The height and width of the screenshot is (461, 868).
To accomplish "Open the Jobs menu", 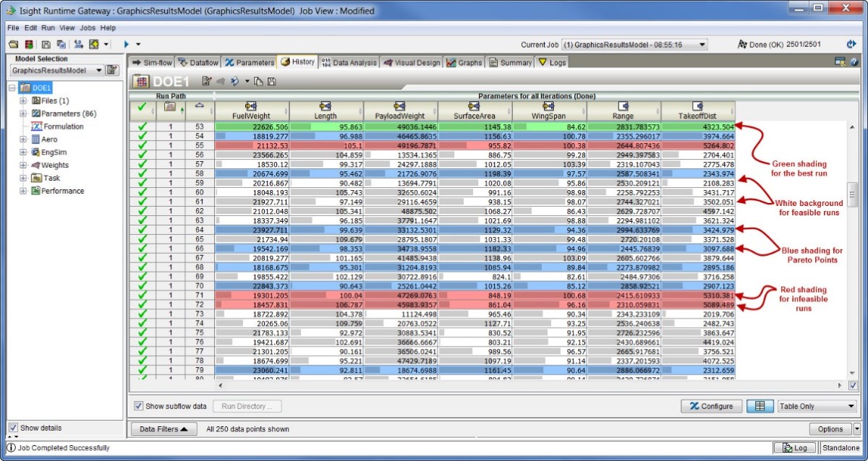I will pyautogui.click(x=88, y=27).
